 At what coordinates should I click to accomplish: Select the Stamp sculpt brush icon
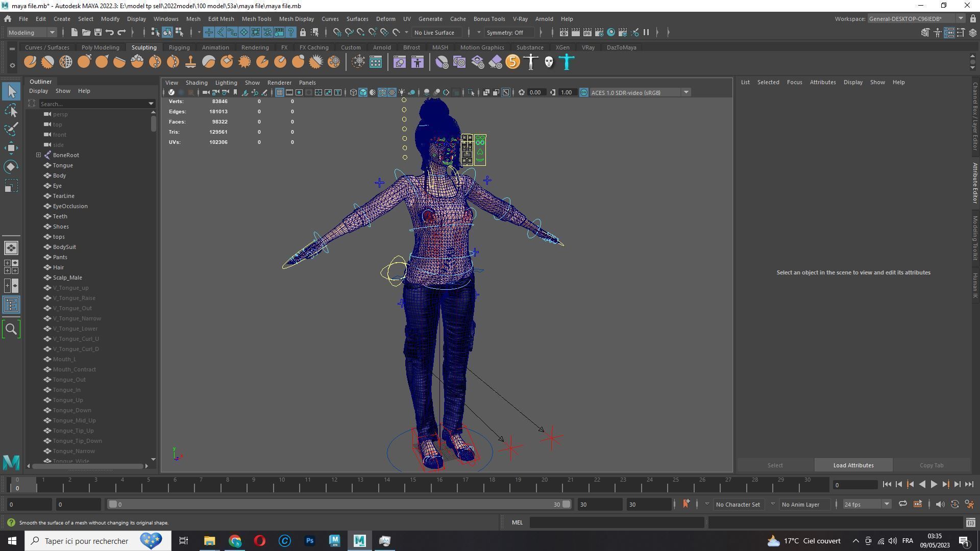(x=191, y=62)
